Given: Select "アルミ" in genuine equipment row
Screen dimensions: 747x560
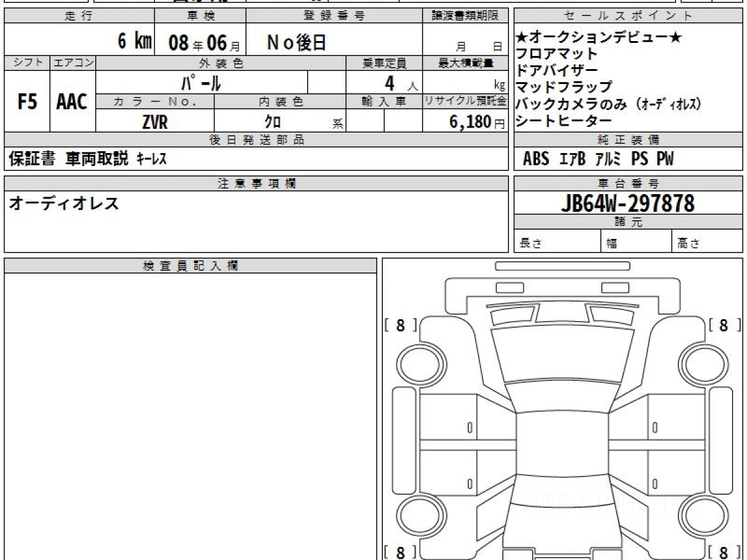Looking at the screenshot, I should coord(608,159).
